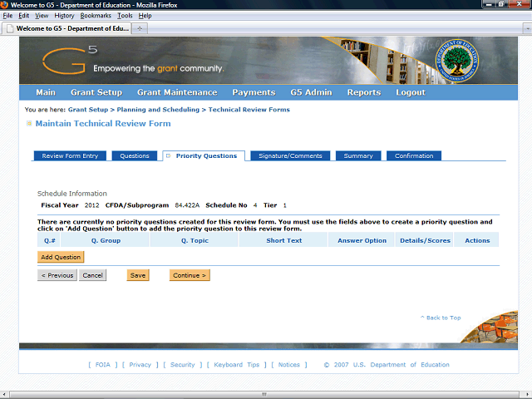Screen dimensions: 532x399
Task: Open the Privacy footer link
Action: (140, 365)
